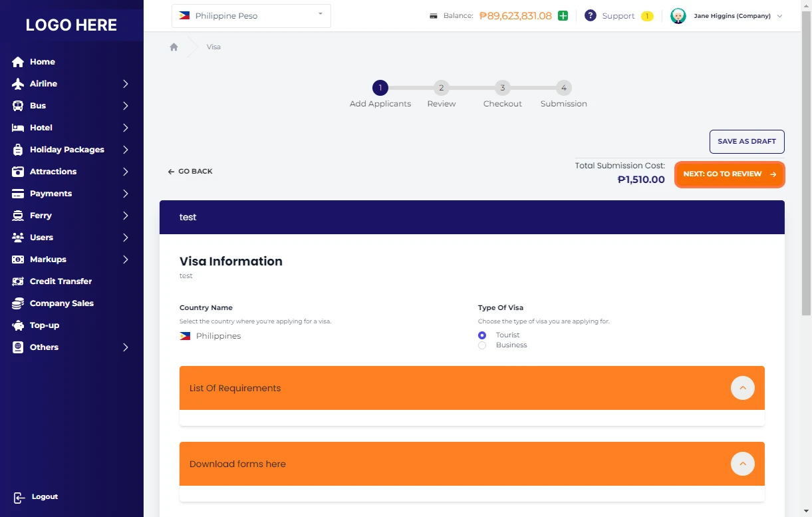Click the Company Sales coins icon
Image resolution: width=812 pixels, height=517 pixels.
pos(18,303)
